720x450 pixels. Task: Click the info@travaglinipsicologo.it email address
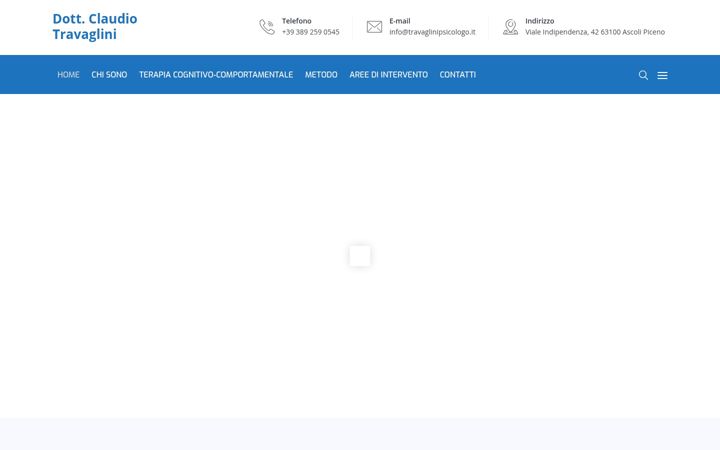432,32
